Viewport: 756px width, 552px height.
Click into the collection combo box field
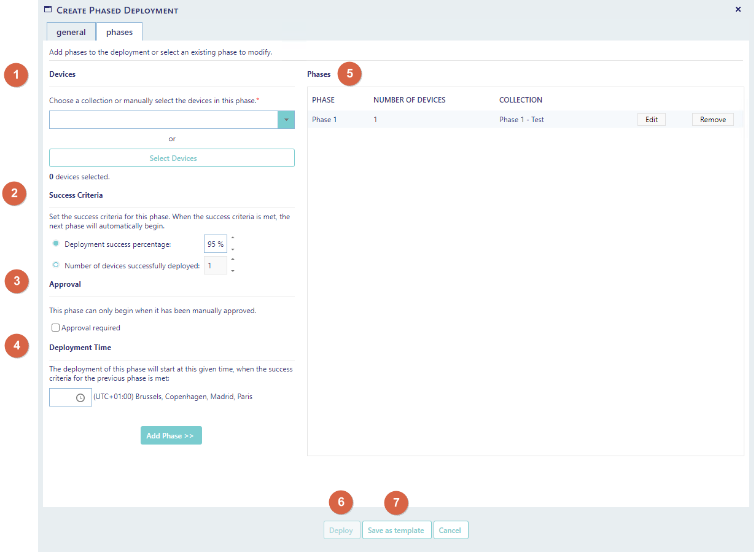[x=163, y=120]
